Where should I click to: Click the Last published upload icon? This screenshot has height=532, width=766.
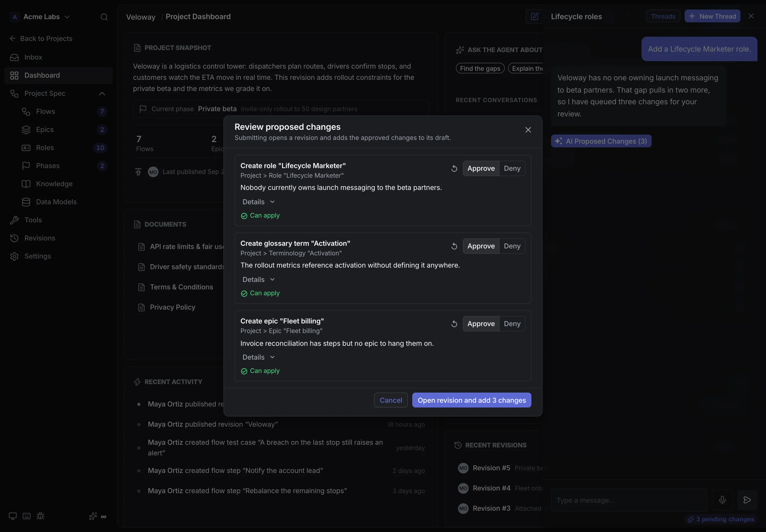pos(138,172)
